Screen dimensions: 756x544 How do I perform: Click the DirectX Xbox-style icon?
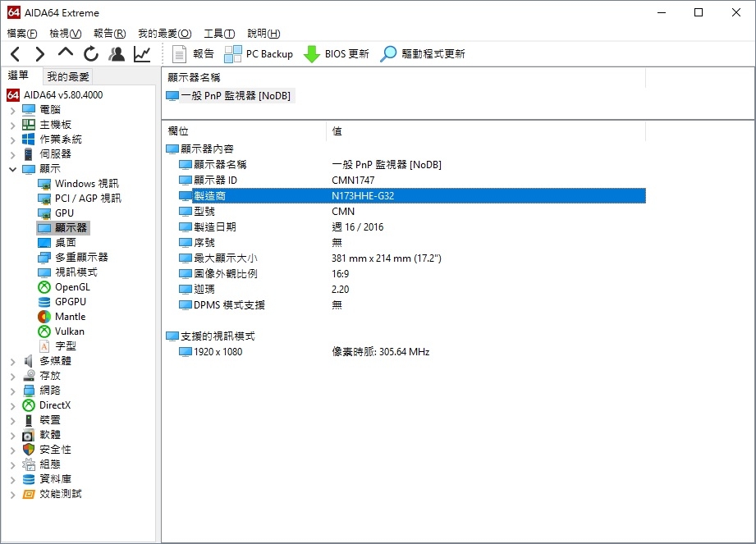pos(29,405)
